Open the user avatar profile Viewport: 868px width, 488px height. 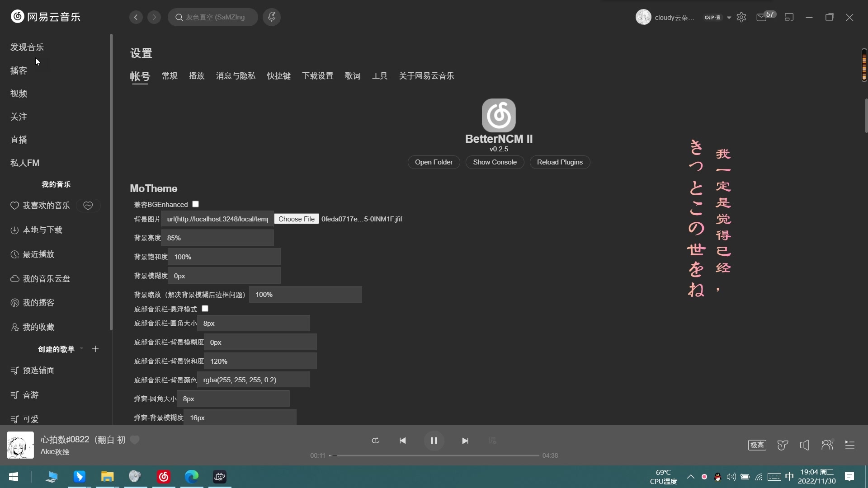(643, 17)
